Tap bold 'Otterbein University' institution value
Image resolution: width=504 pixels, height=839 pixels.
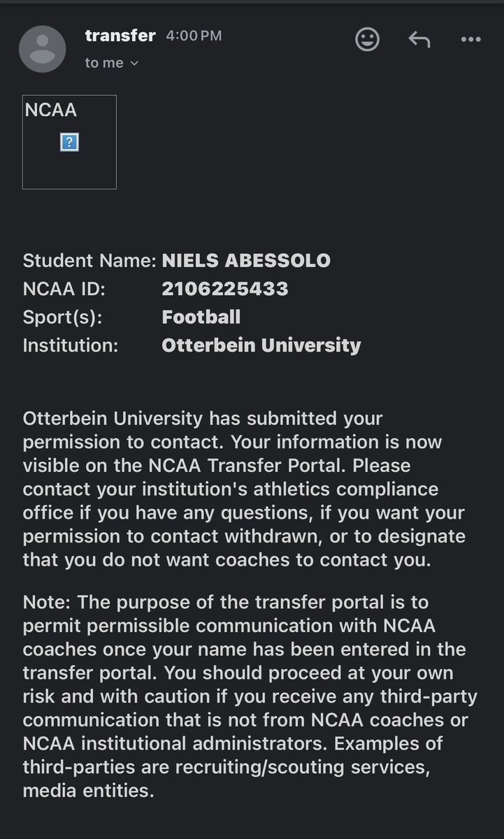click(x=261, y=345)
